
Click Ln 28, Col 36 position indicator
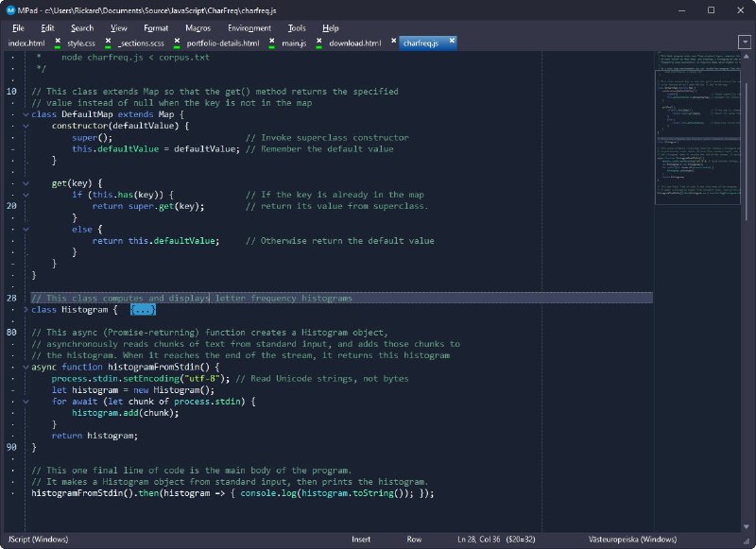(478, 540)
